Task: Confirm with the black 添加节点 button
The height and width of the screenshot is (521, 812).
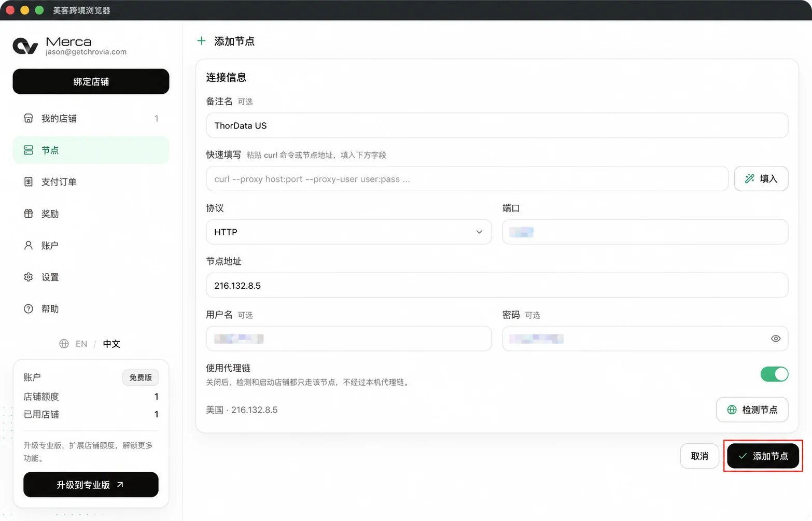Action: click(763, 456)
